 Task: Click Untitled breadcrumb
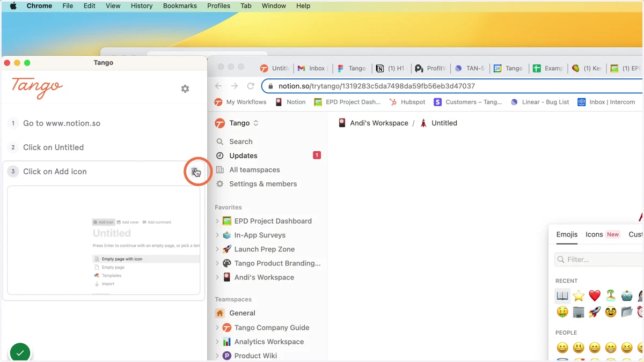[438, 123]
